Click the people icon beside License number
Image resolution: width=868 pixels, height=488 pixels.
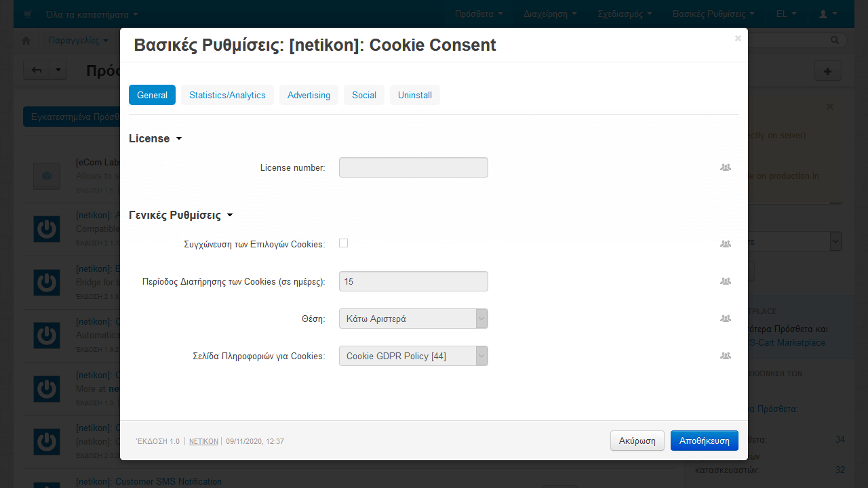726,167
